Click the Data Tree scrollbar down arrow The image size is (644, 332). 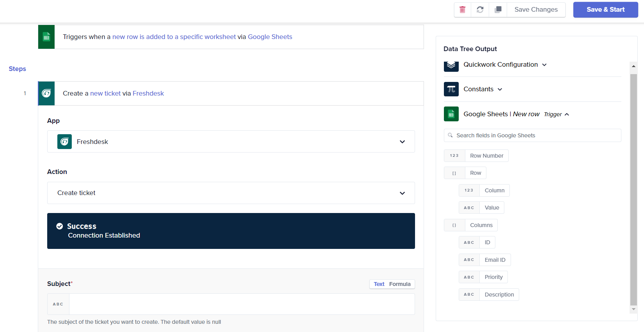pos(633,309)
